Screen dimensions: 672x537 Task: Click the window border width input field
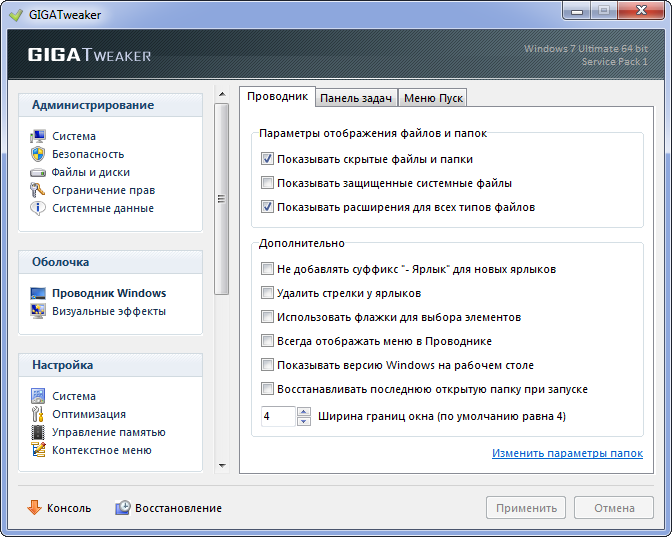(x=278, y=416)
